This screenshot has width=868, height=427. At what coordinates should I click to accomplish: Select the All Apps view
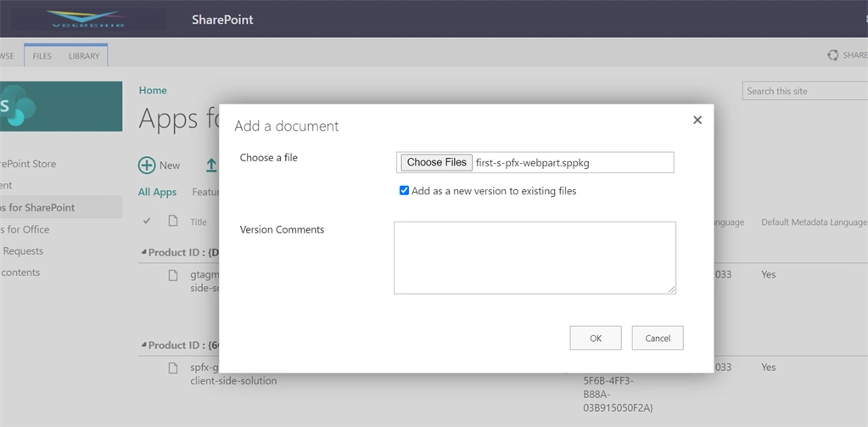[x=157, y=192]
